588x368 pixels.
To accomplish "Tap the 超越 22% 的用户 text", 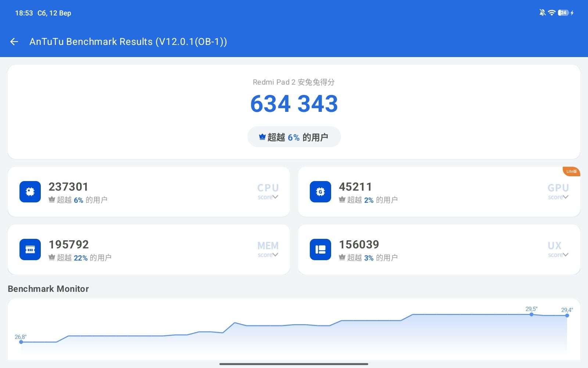I will coord(84,258).
